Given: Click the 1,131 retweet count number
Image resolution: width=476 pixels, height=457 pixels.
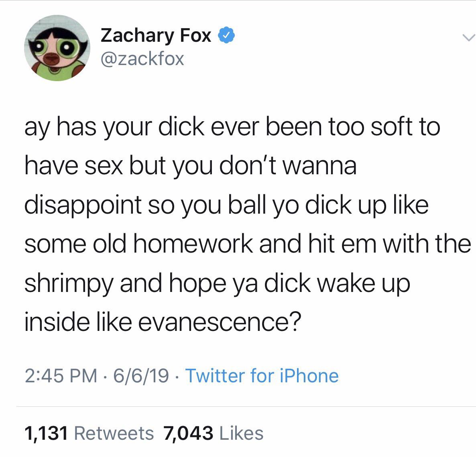Looking at the screenshot, I should pyautogui.click(x=46, y=434).
